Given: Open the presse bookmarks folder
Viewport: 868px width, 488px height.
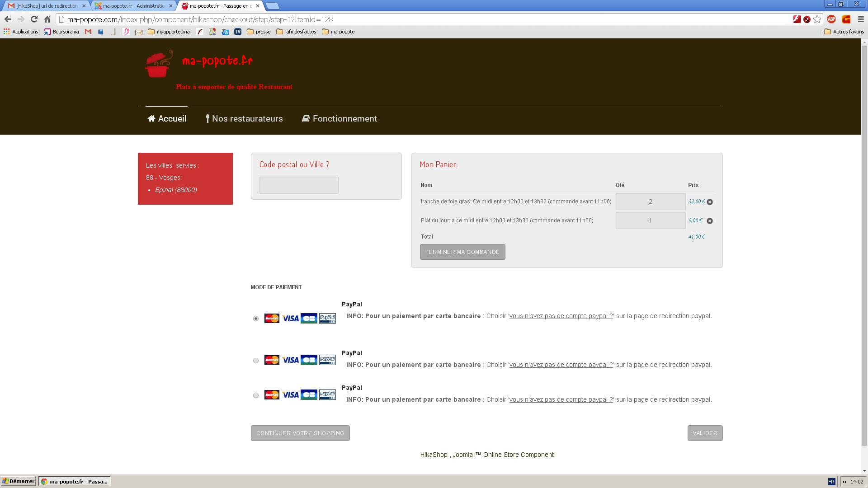Looking at the screenshot, I should pos(259,32).
